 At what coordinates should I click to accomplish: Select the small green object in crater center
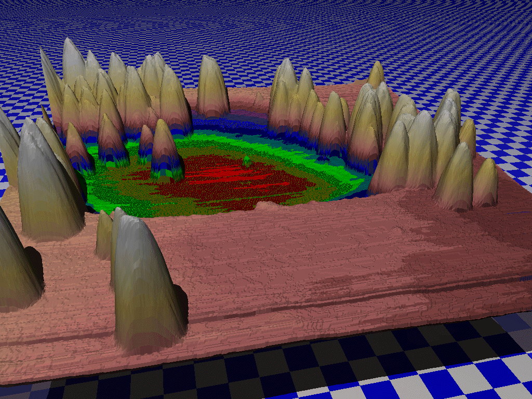[247, 161]
